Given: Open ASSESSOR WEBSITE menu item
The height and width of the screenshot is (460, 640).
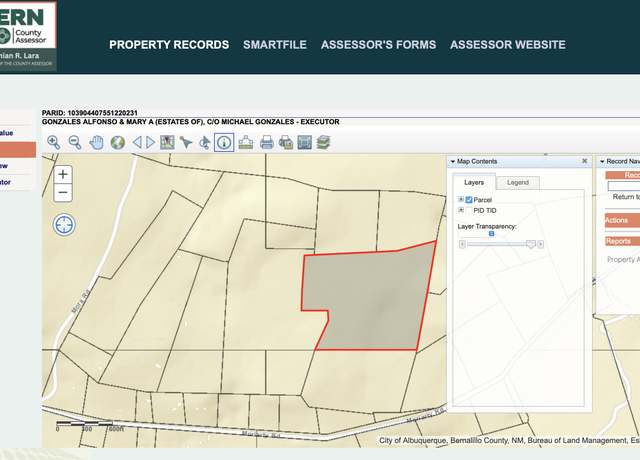Looking at the screenshot, I should click(x=508, y=44).
